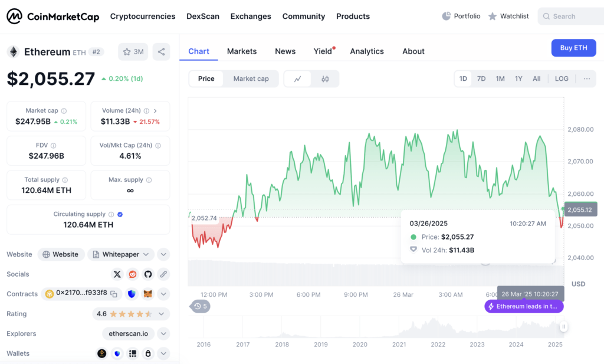The height and width of the screenshot is (364, 604).
Task: Open the Exchanges menu
Action: point(251,16)
